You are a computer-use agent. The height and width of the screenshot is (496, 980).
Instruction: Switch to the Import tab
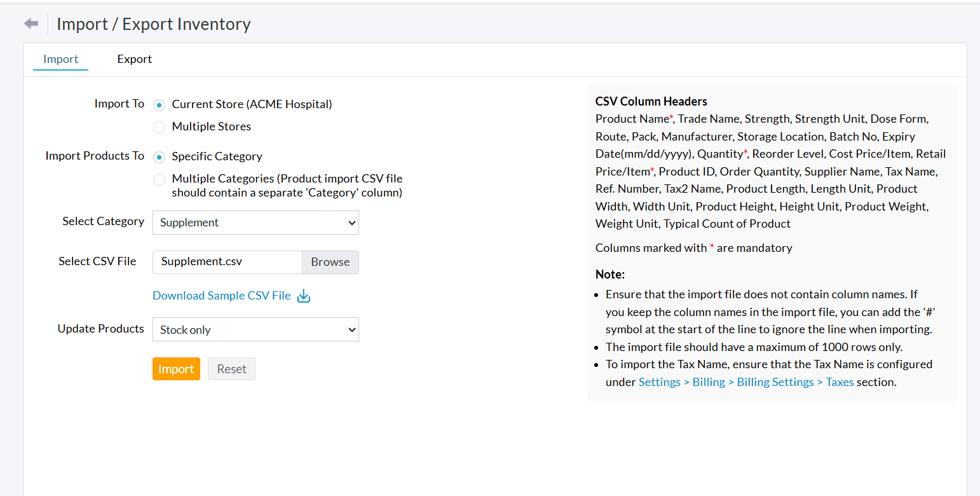click(x=60, y=59)
